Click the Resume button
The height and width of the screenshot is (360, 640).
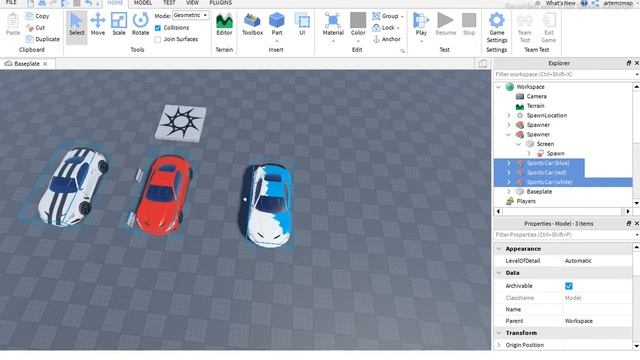(x=445, y=24)
